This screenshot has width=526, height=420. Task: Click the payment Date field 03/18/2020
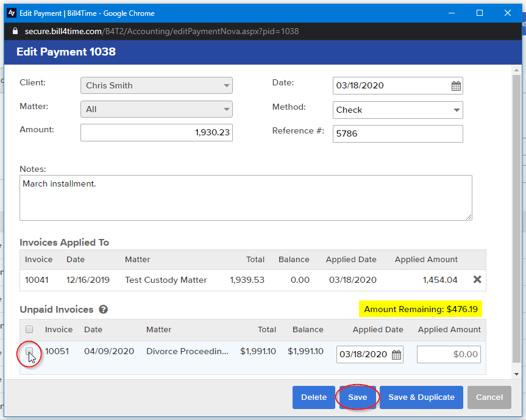[398, 85]
